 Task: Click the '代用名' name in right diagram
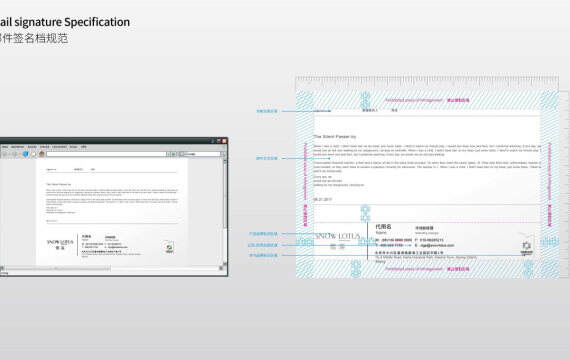pos(383,227)
